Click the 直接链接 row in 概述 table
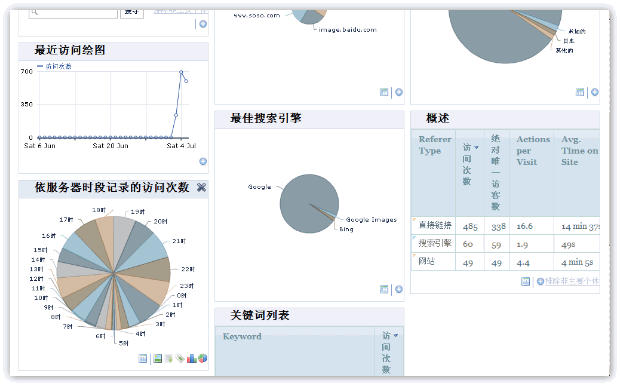Viewport: 620px width, 386px height. (x=505, y=226)
